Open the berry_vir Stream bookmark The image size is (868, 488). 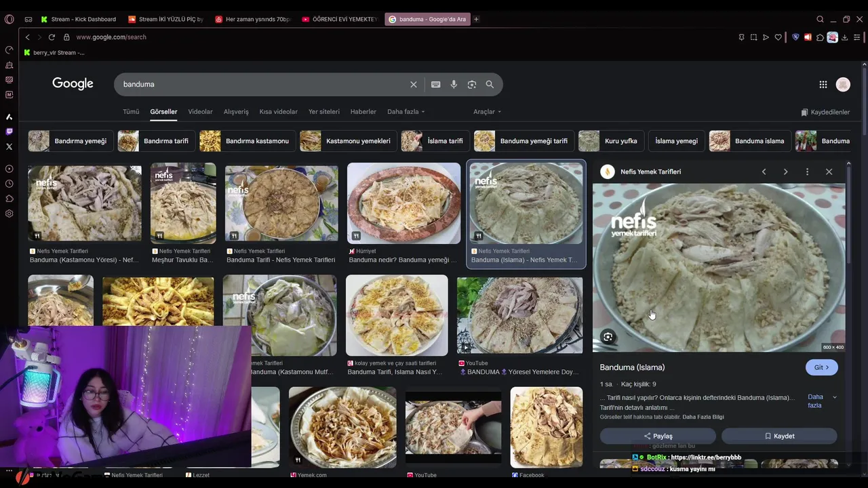(x=54, y=52)
